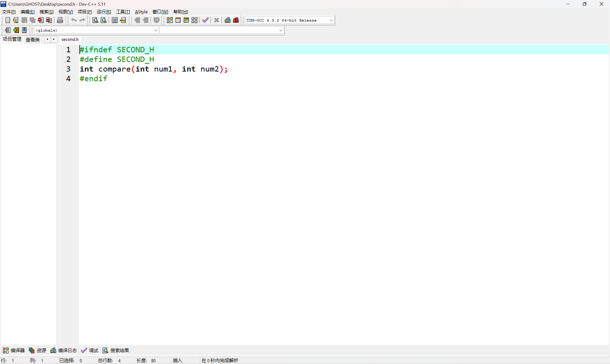Click the Debug purple checkmark icon
Image resolution: width=610 pixels, height=364 pixels.
[205, 20]
